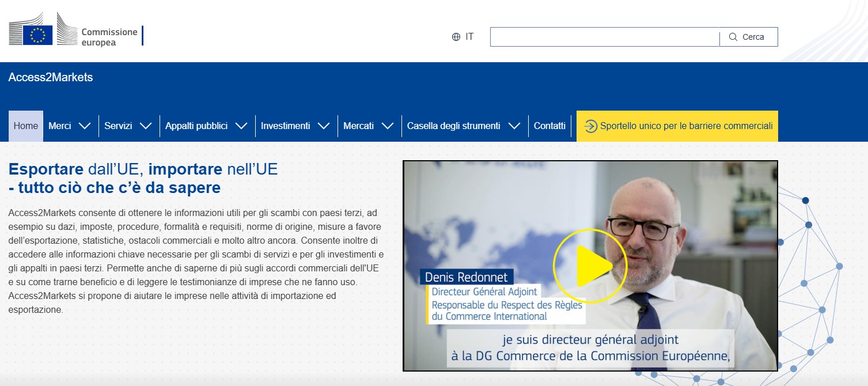
Task: Click the globe language icon
Action: [x=456, y=37]
